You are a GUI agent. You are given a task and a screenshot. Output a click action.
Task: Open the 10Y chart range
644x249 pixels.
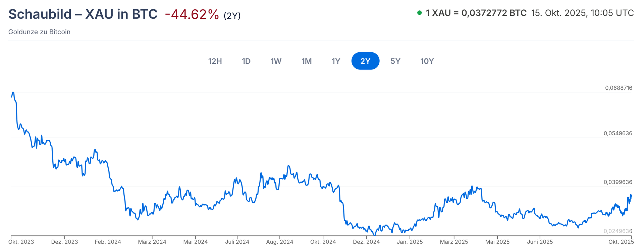pos(427,61)
